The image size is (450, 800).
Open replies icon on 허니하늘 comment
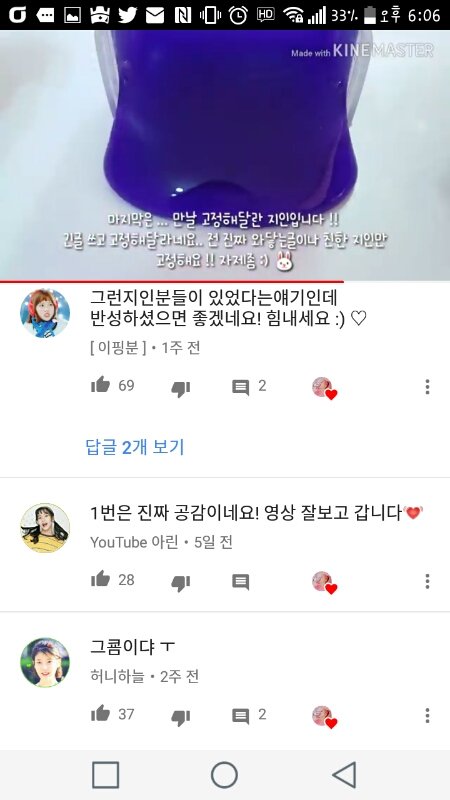[x=241, y=716]
